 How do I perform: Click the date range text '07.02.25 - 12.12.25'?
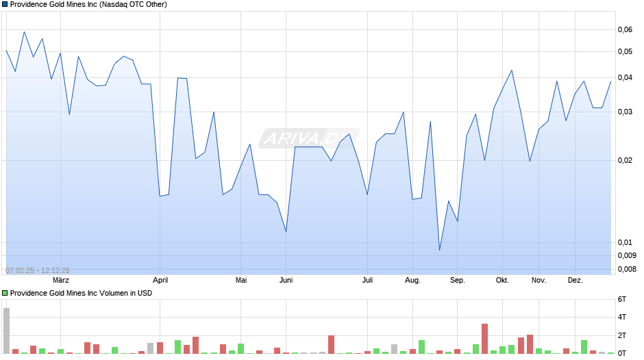pyautogui.click(x=38, y=270)
